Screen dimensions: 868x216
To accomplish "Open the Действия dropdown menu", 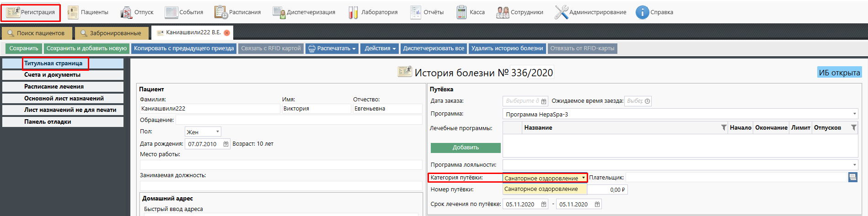I will 380,48.
